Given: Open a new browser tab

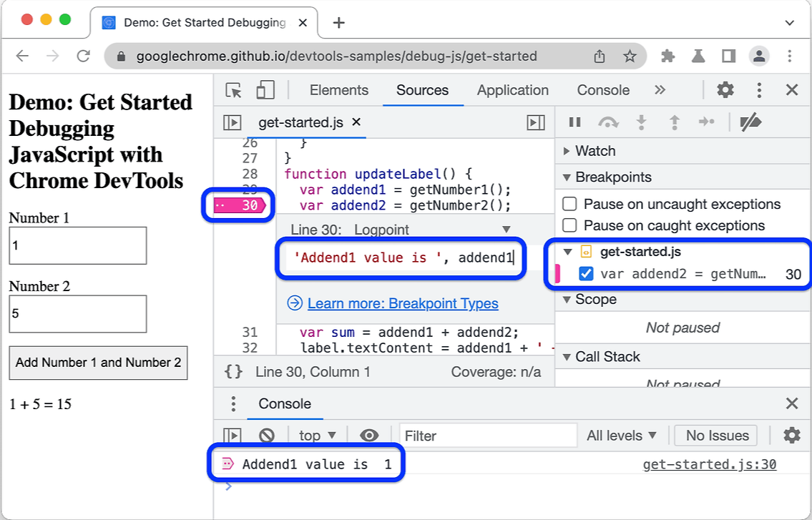Looking at the screenshot, I should pyautogui.click(x=338, y=23).
